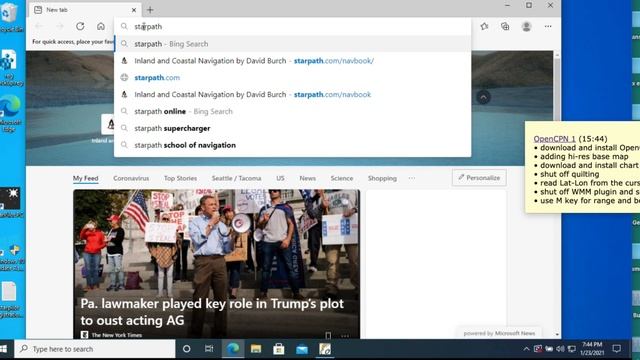Open the OpenCPN 1 link in sticky note
Screen dimensions: 640x360
(x=554, y=139)
